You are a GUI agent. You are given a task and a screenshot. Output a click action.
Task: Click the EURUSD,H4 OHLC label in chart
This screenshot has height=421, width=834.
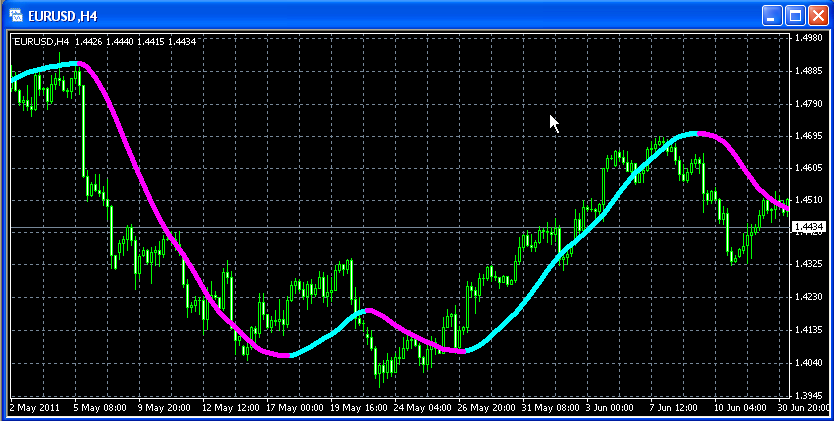pos(105,41)
